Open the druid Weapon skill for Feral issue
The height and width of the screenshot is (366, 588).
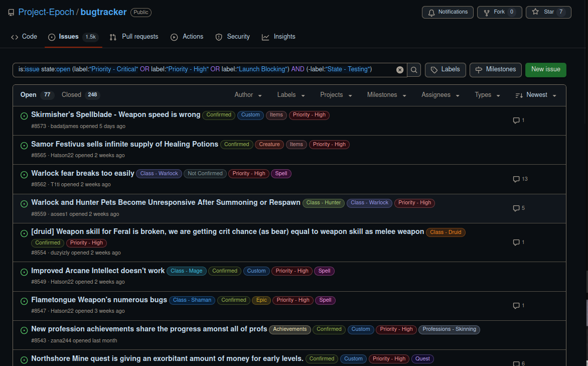tap(228, 231)
